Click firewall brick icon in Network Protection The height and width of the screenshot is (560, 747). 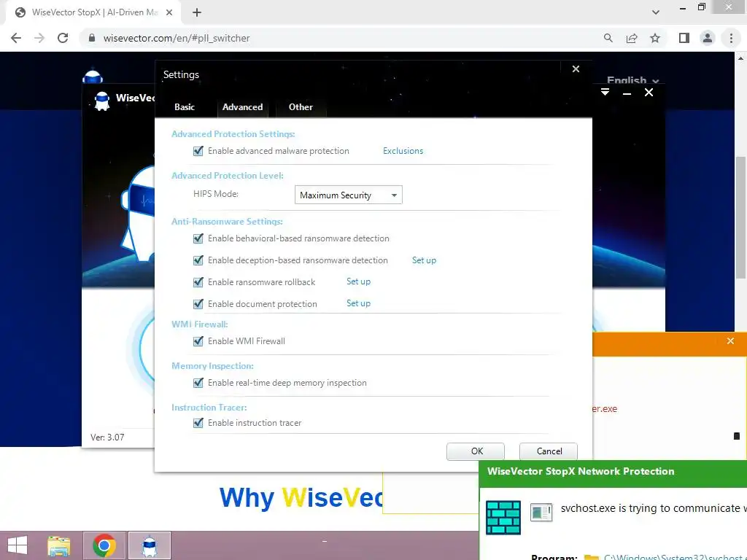pos(503,518)
